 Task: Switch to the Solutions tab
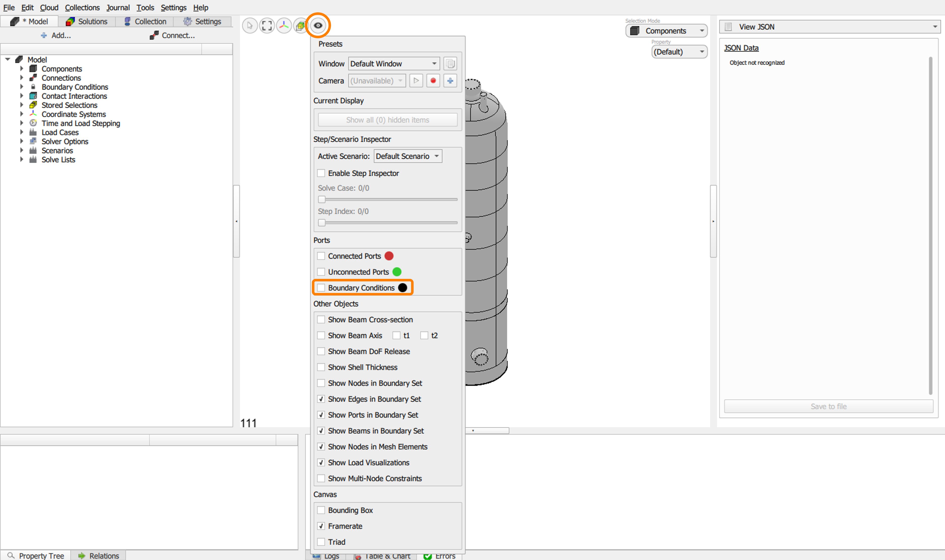87,21
